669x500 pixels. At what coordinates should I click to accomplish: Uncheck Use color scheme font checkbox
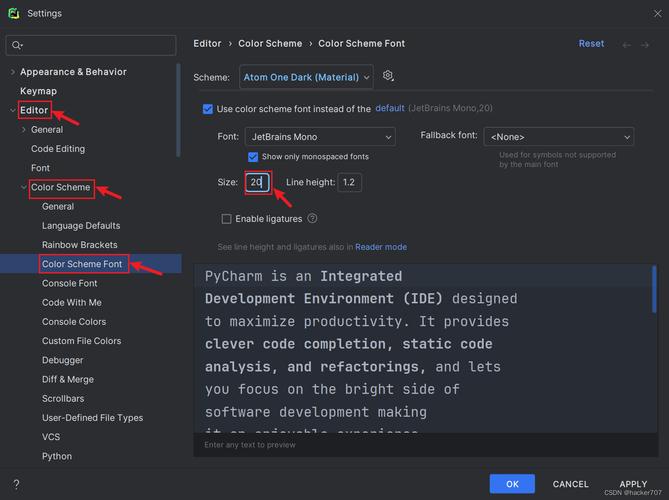(x=208, y=109)
